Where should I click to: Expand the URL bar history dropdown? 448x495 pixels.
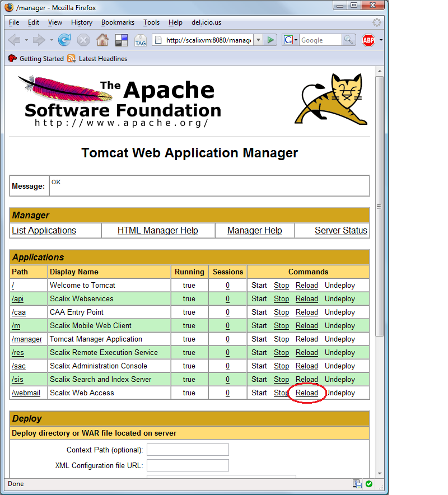pos(258,40)
